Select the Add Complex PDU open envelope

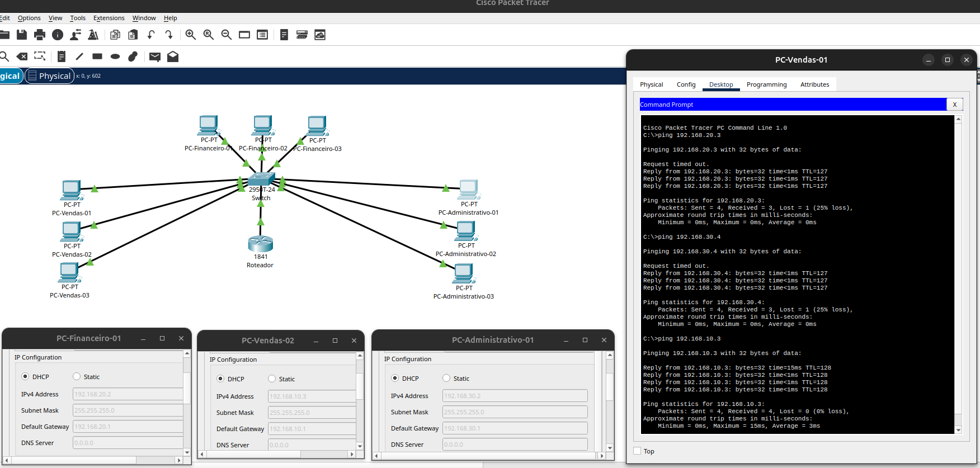click(173, 56)
